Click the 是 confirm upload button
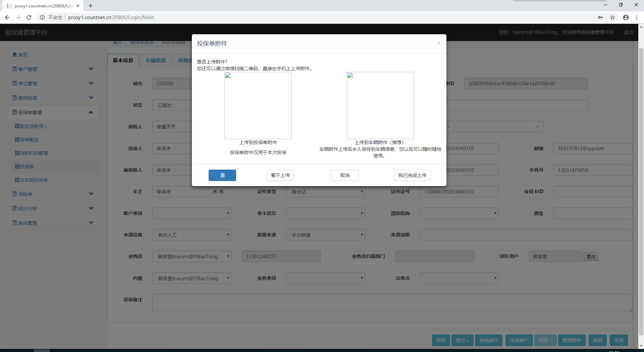 [222, 175]
